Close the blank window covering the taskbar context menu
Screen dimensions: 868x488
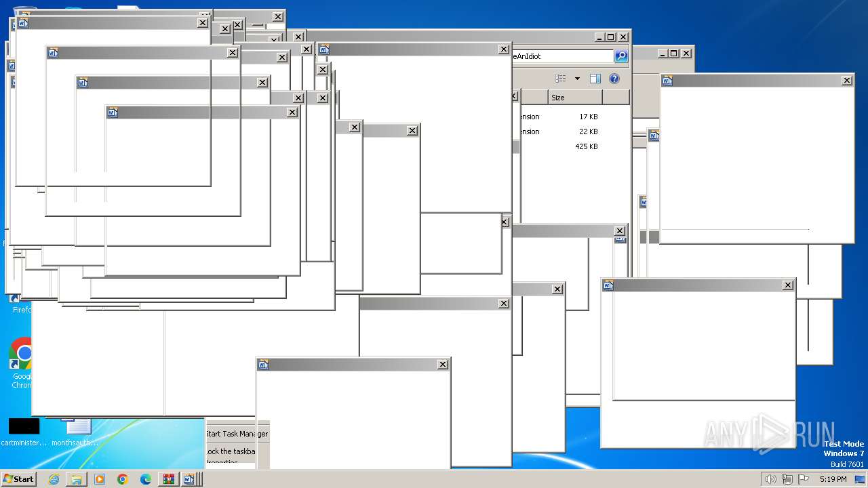pyautogui.click(x=443, y=365)
